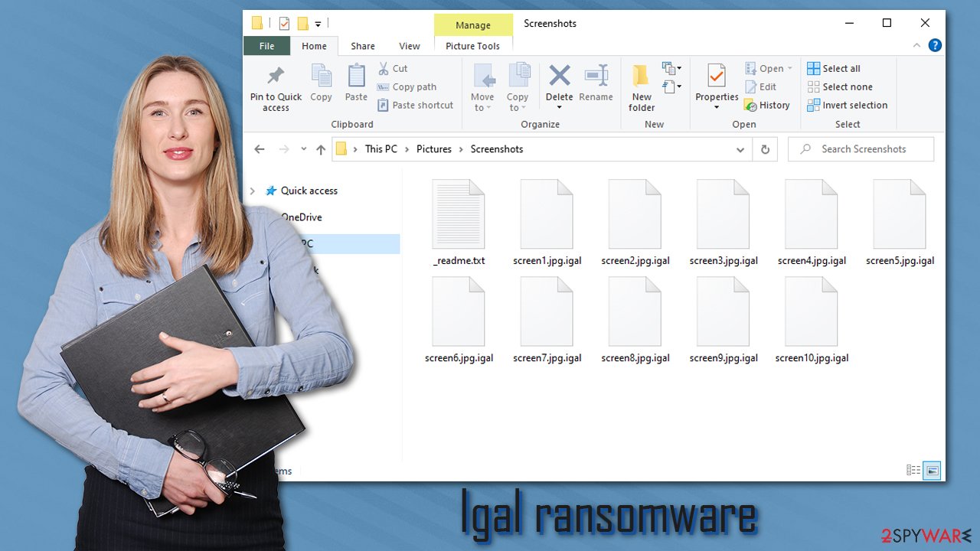The height and width of the screenshot is (551, 980).
Task: Switch to Details view layout
Action: [x=913, y=471]
